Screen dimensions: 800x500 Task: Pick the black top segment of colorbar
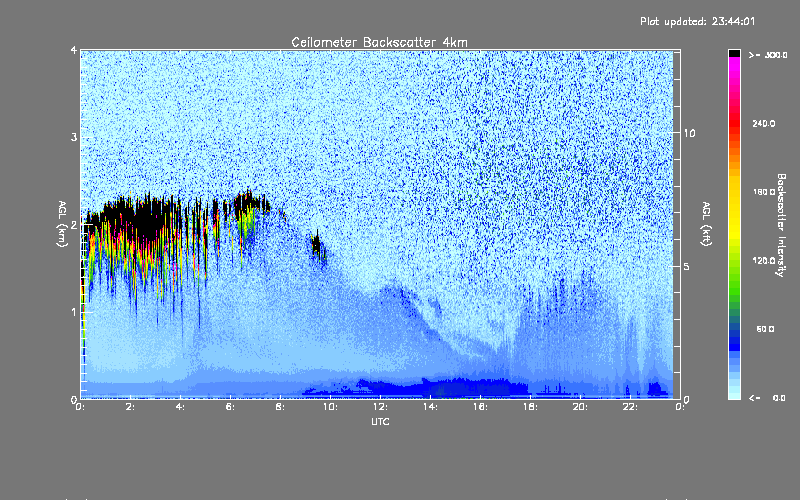click(734, 53)
